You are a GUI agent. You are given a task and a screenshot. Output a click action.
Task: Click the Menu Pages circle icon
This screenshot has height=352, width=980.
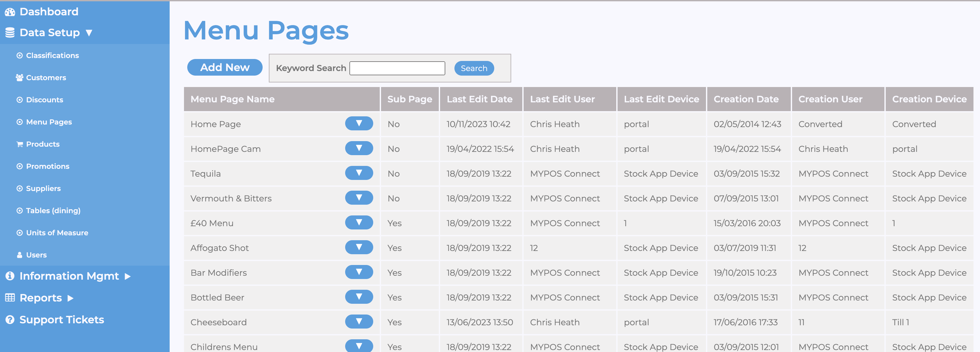coord(19,122)
